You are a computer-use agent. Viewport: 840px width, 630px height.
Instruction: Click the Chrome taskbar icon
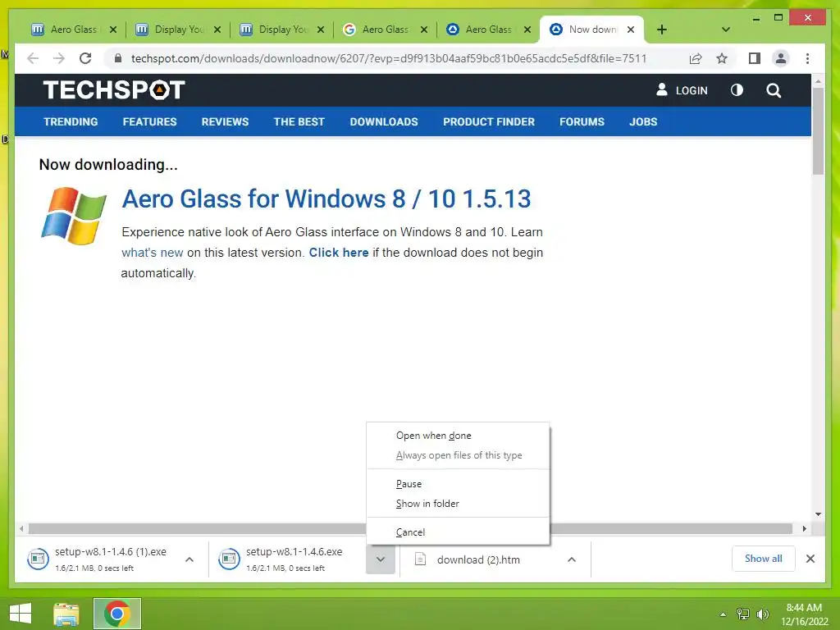116,614
